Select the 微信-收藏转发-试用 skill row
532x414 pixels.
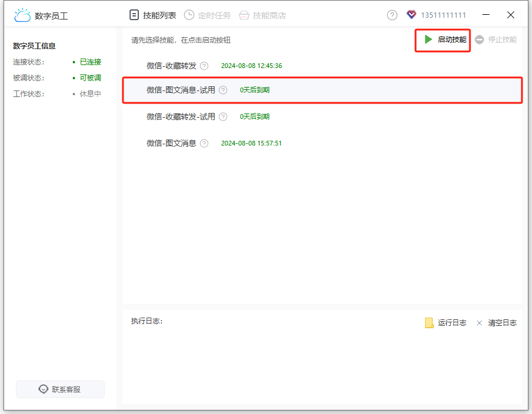tap(322, 117)
